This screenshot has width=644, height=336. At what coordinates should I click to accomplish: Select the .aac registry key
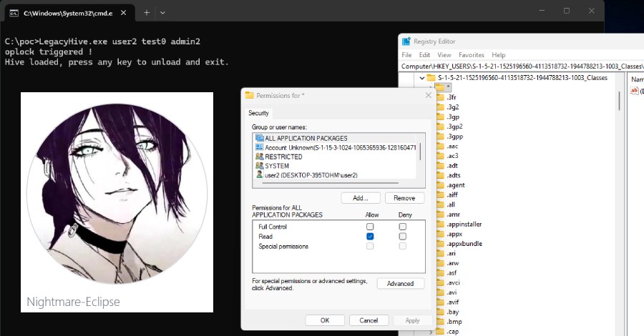pos(452,146)
